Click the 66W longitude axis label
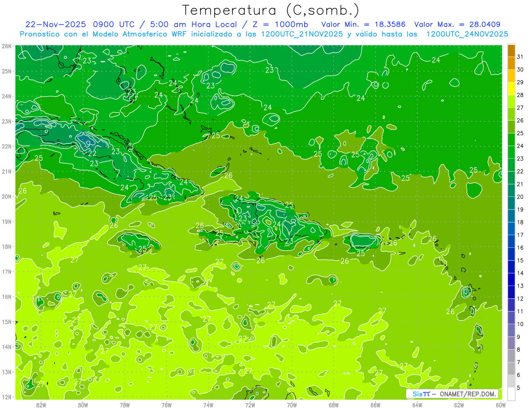 pos(375,404)
